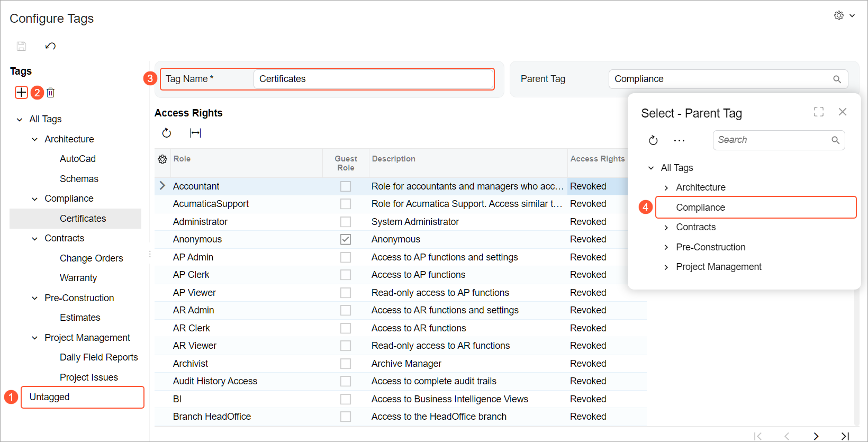The width and height of the screenshot is (868, 442).
Task: Select Untagged in the Tags tree
Action: pos(50,397)
